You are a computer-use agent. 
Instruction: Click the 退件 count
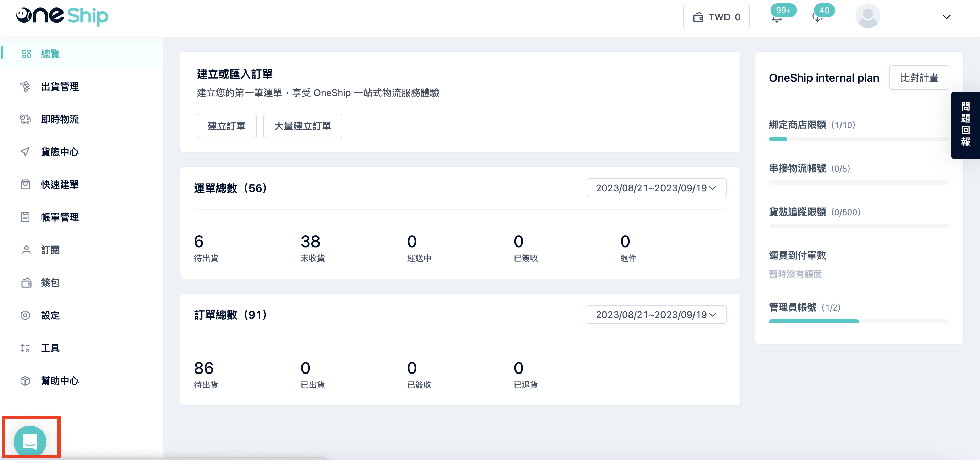point(628,248)
